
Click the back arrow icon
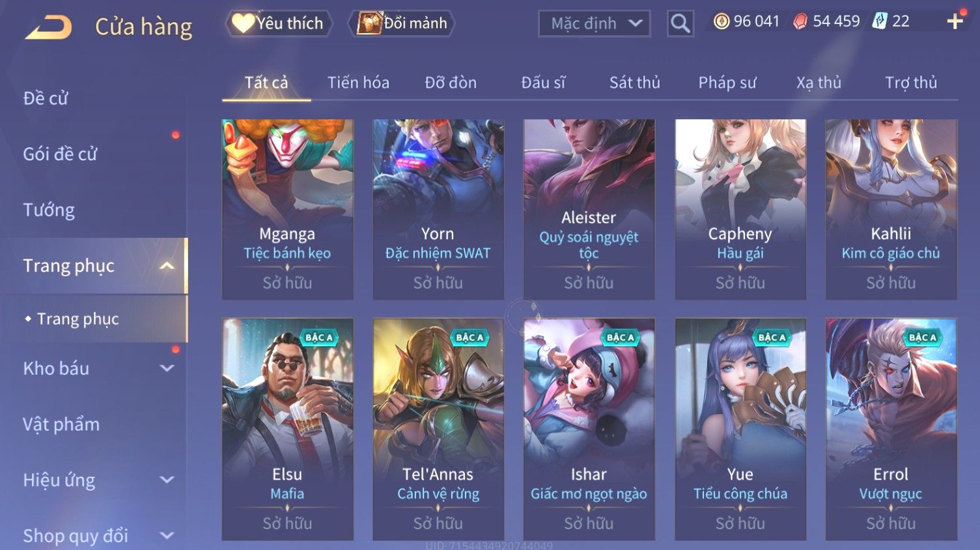click(48, 27)
